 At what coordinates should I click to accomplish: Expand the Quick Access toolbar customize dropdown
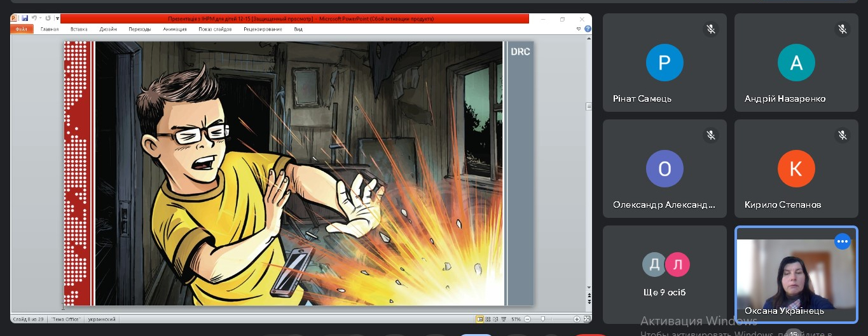57,18
